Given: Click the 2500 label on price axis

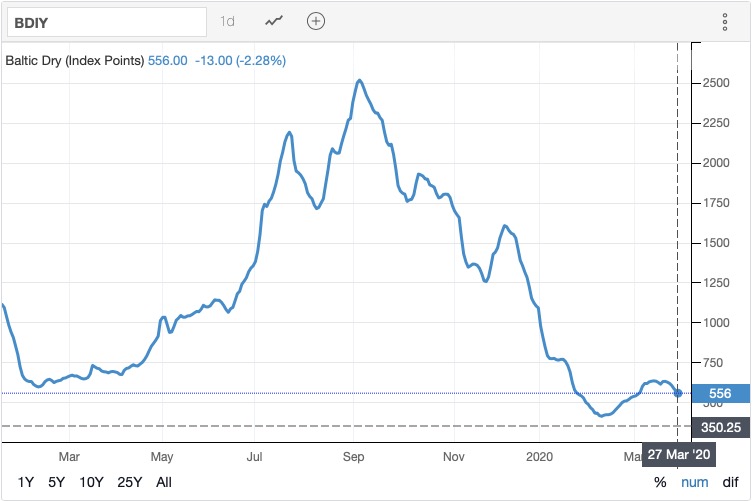Looking at the screenshot, I should (716, 83).
